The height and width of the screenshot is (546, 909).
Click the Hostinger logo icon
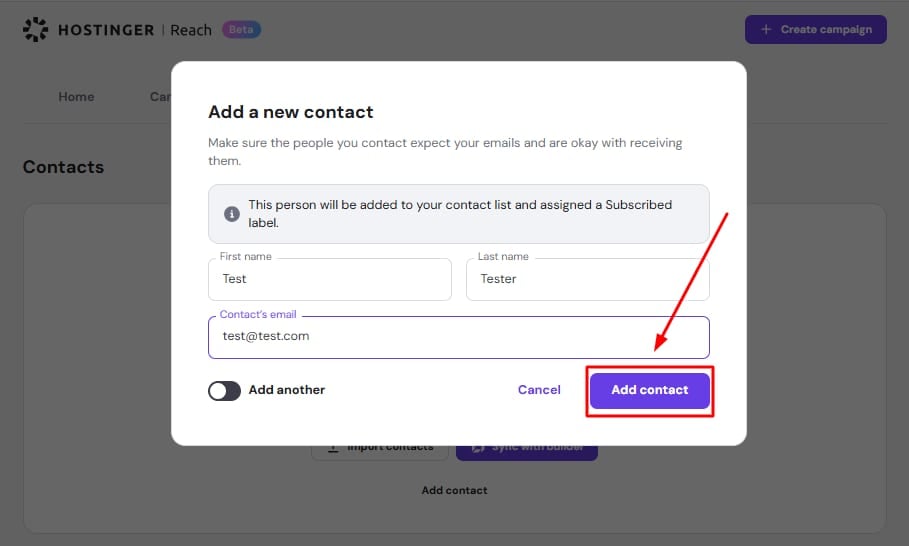point(35,30)
